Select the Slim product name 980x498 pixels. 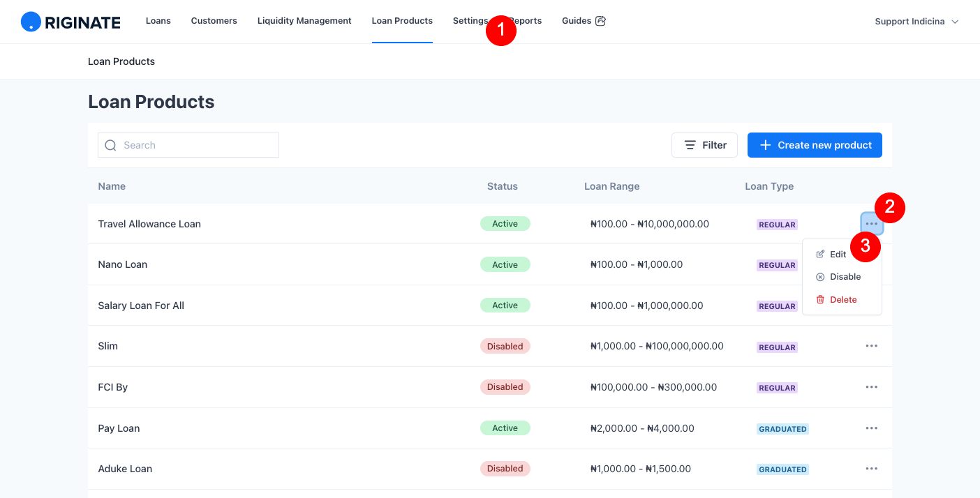click(x=108, y=346)
